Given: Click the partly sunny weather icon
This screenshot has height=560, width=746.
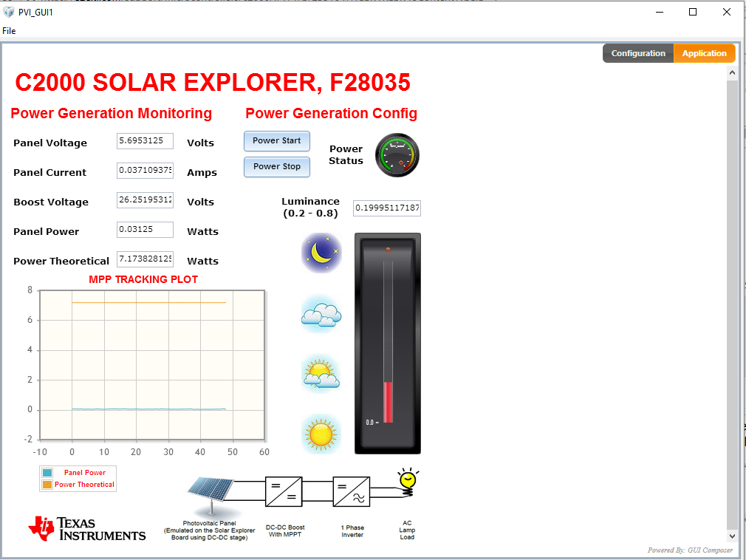Looking at the screenshot, I should coord(321,373).
